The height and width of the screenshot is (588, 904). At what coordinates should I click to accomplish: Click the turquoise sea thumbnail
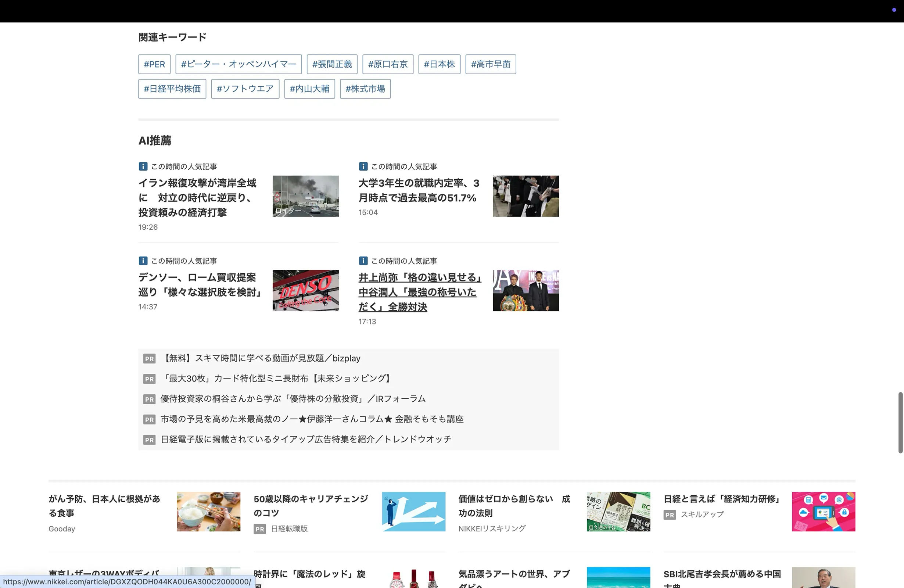pyautogui.click(x=618, y=578)
